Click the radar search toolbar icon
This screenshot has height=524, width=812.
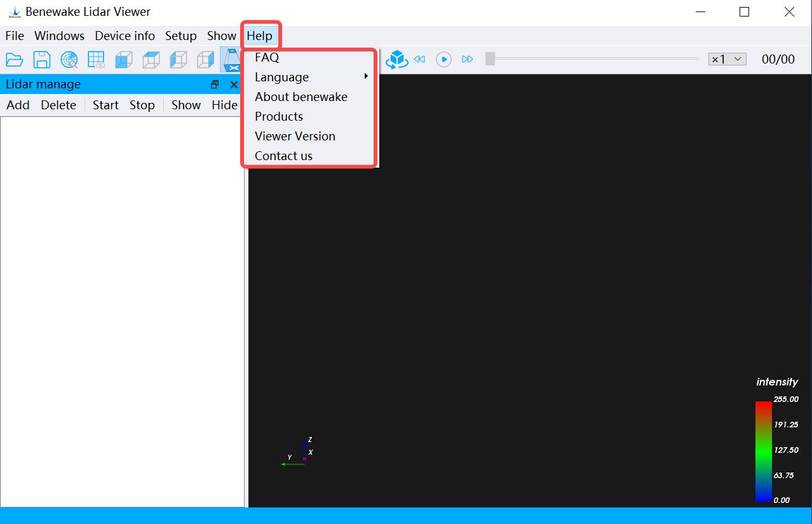tap(69, 60)
